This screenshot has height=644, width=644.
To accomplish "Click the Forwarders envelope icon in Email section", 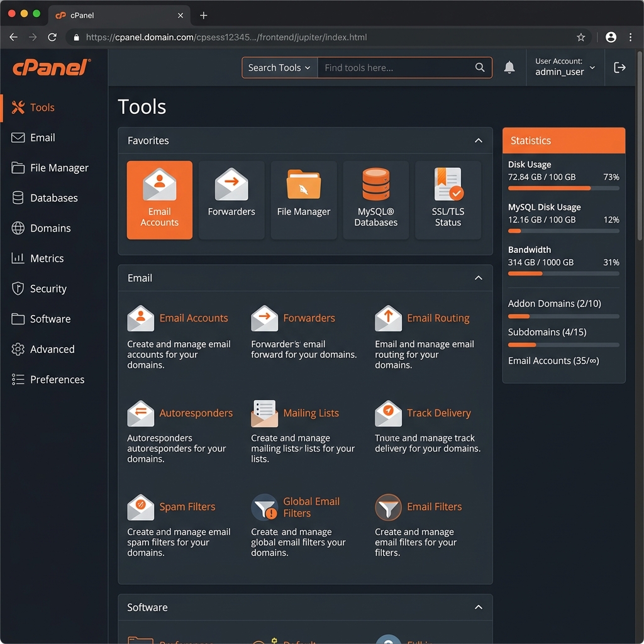I will (264, 318).
